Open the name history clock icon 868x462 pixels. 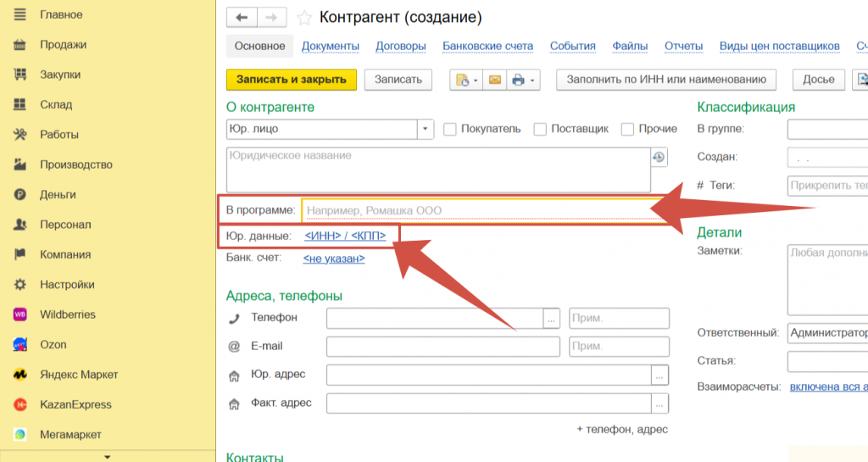659,157
